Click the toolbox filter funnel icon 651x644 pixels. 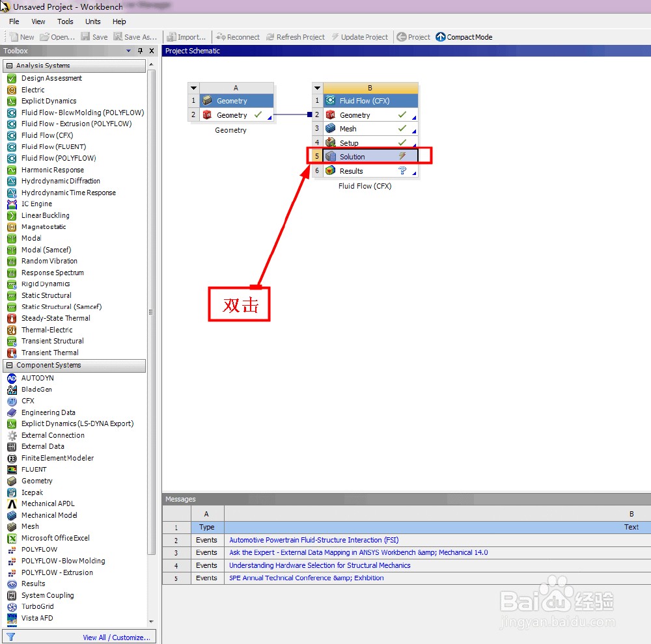(11, 637)
